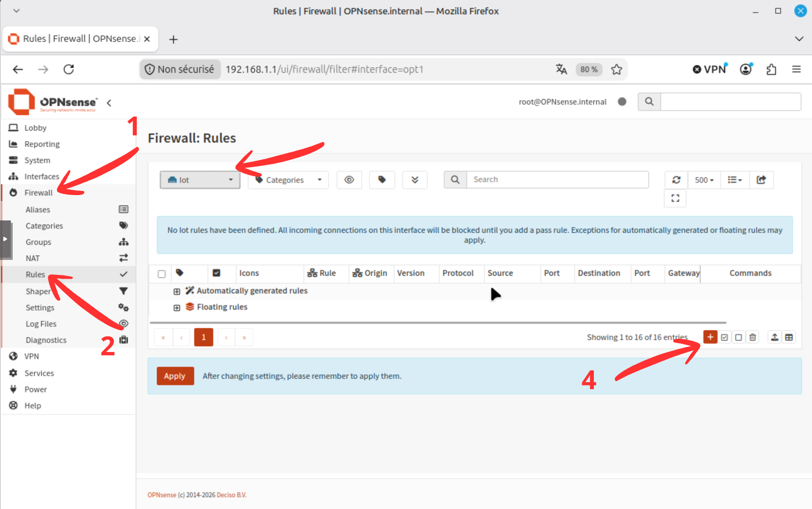812x509 pixels.
Task: Click the Firefox VPN toolbar button
Action: click(710, 70)
